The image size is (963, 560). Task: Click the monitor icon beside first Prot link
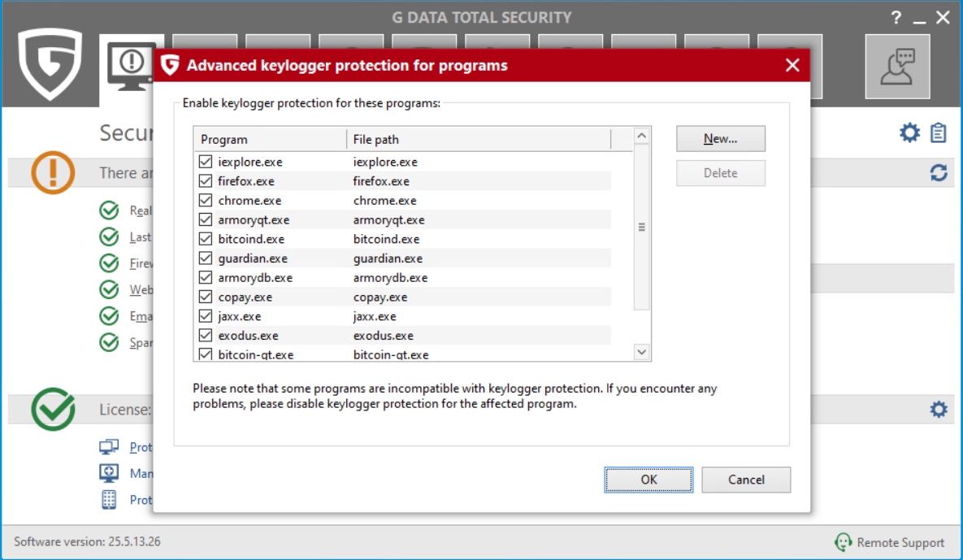pos(109,447)
